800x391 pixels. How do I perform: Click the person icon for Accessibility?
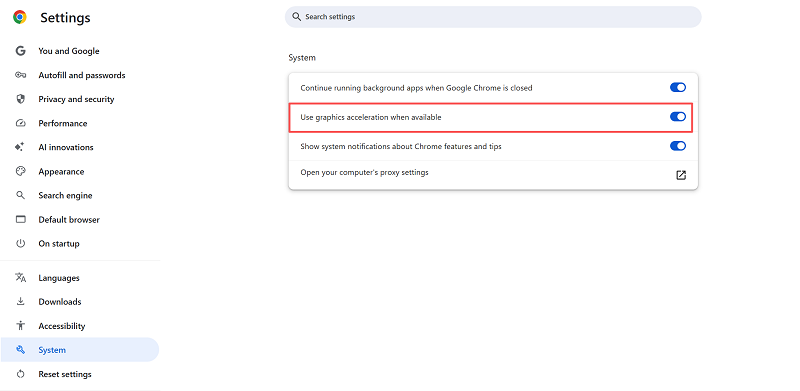tap(20, 326)
